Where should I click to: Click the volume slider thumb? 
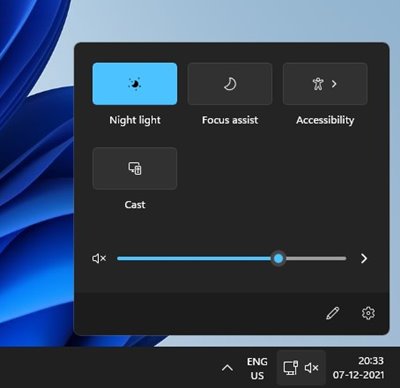278,258
